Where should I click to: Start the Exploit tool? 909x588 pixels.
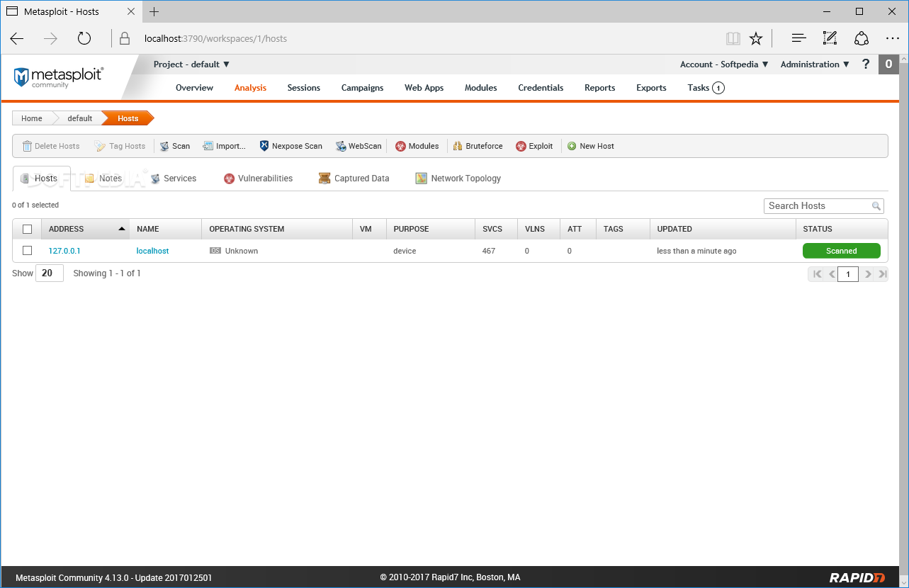[534, 146]
